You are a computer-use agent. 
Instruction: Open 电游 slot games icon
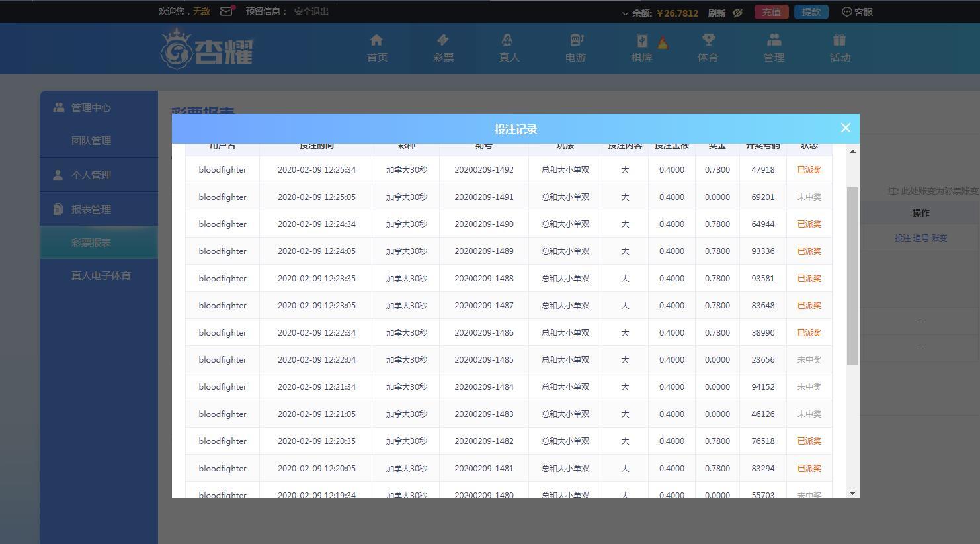576,40
